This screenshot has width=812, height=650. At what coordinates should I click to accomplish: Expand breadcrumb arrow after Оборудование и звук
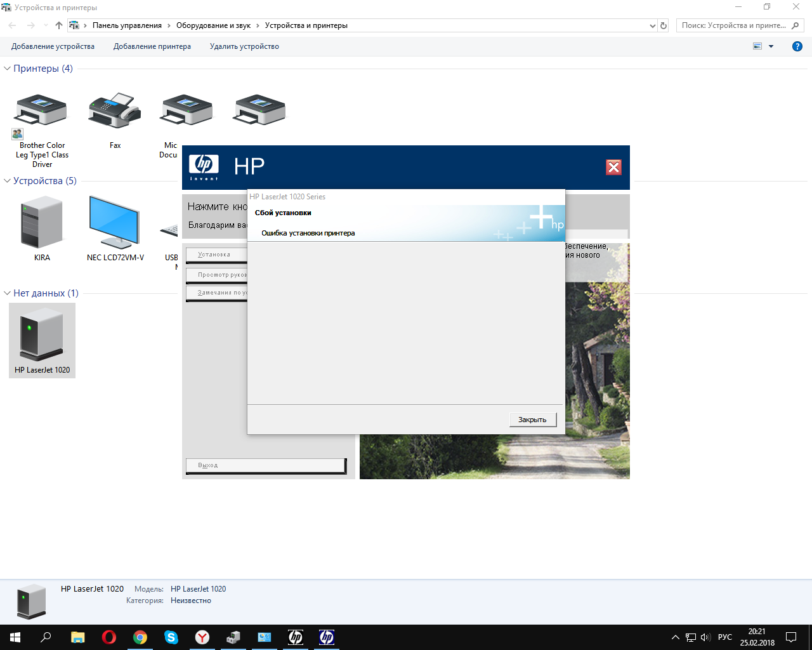pos(258,25)
